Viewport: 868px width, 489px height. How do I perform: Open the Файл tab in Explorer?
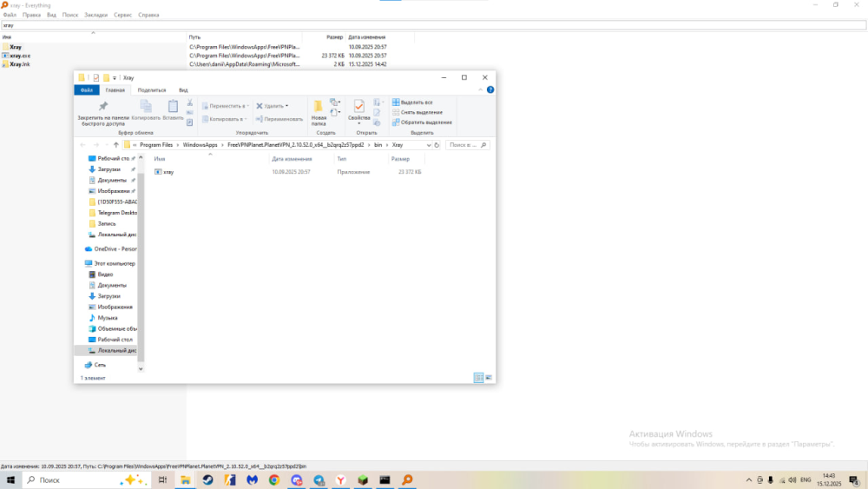86,89
